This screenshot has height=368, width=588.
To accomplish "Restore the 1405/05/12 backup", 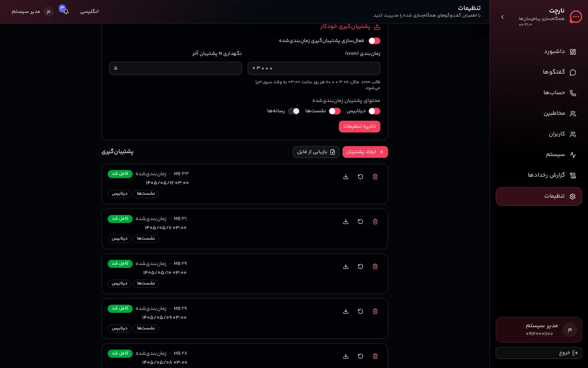I will (x=360, y=177).
